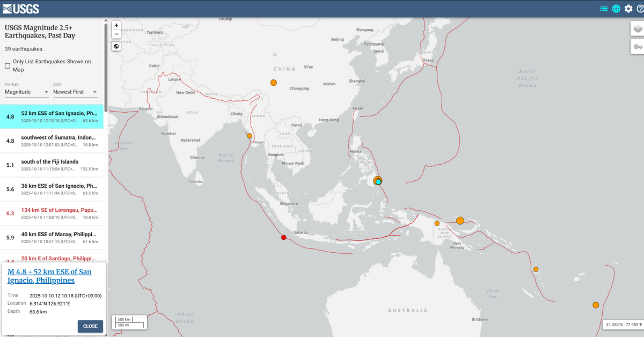644x337 pixels.
Task: Open the help question mark icon
Action: 640,9
